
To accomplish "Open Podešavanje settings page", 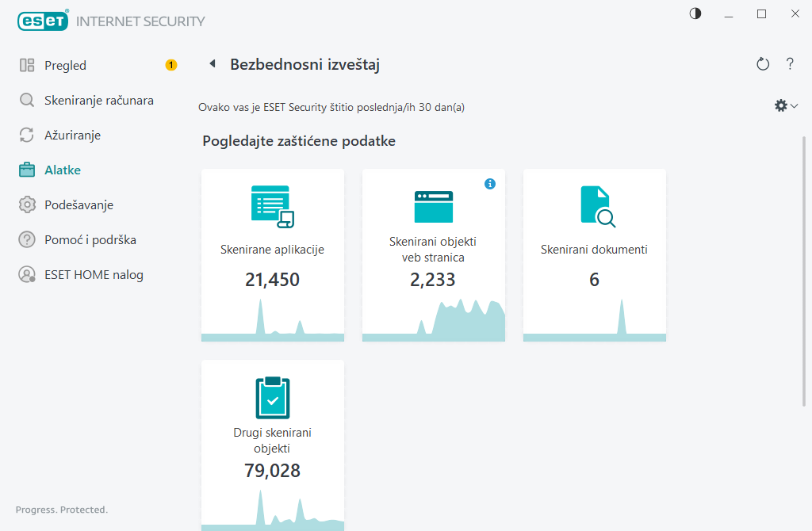I will pos(79,205).
